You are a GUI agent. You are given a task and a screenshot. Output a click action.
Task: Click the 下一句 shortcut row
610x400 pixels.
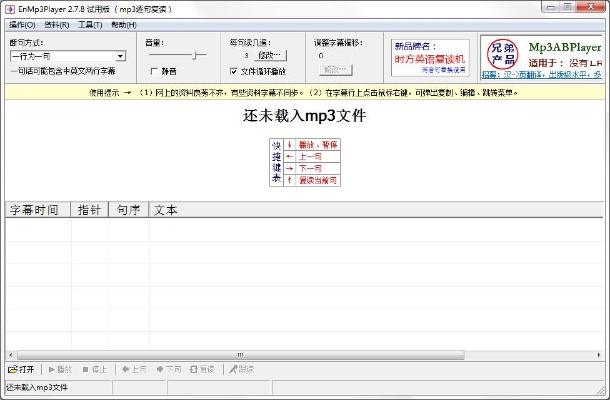[312, 168]
